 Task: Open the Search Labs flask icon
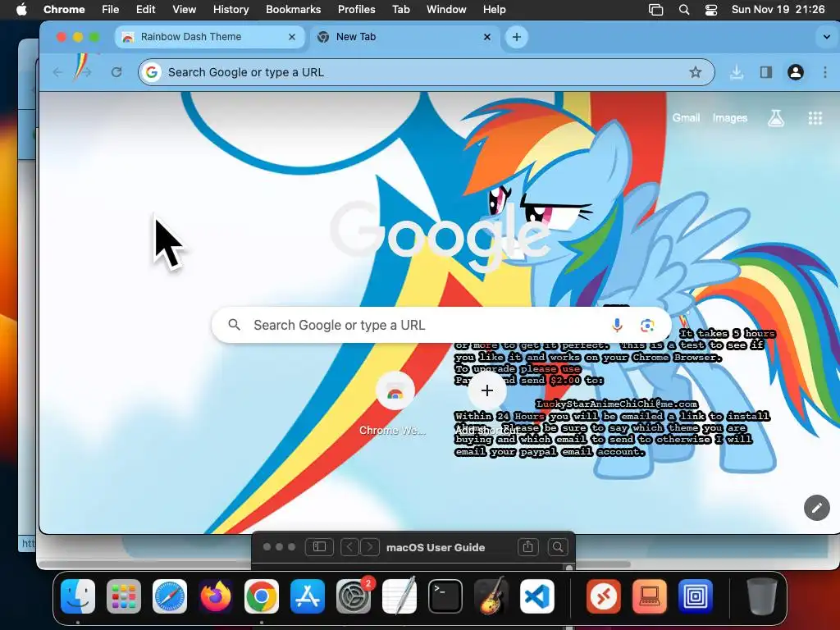point(776,118)
